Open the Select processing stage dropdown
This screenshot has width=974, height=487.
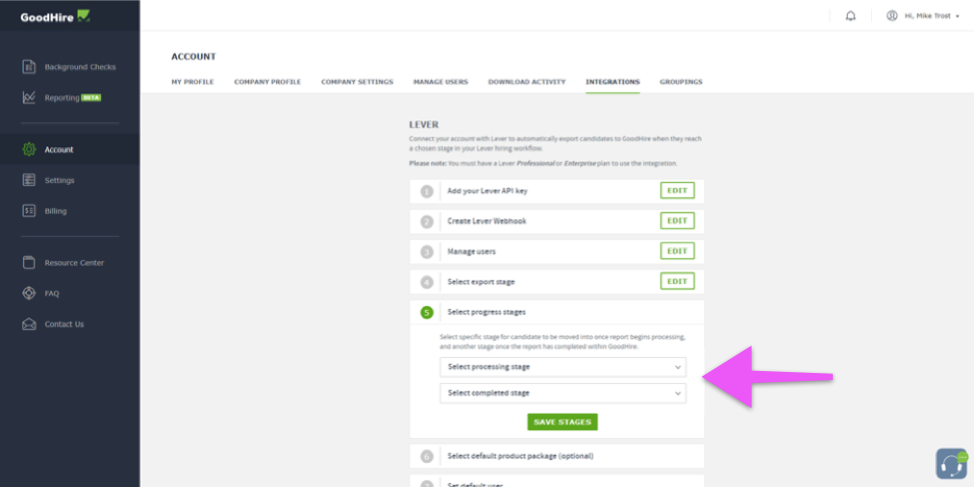(x=563, y=367)
